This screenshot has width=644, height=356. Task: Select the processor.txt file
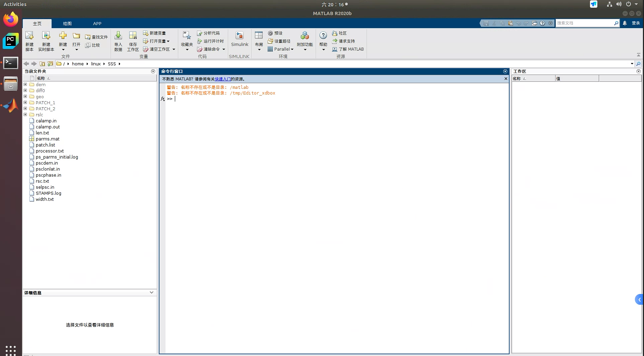pyautogui.click(x=50, y=151)
